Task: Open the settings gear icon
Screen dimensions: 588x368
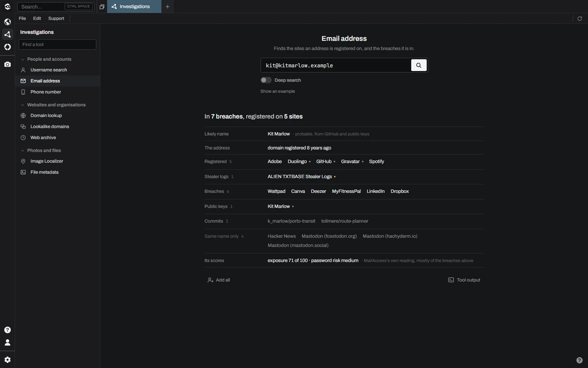Action: [7, 360]
